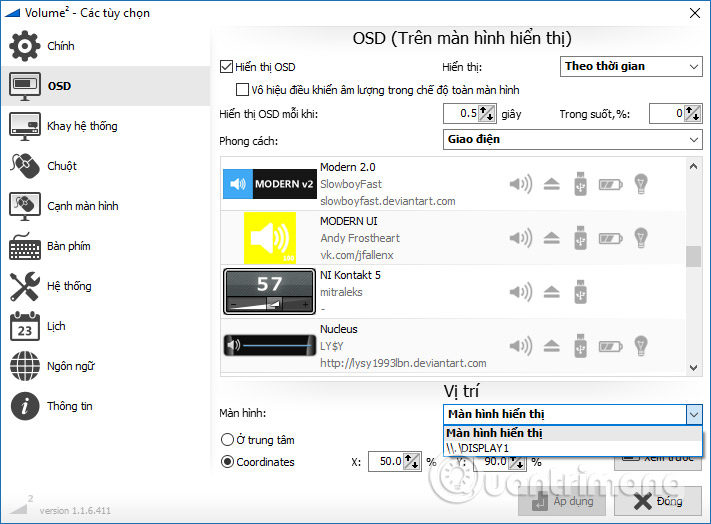Click USB icon in Nucleus row
The image size is (711, 524).
pyautogui.click(x=580, y=346)
